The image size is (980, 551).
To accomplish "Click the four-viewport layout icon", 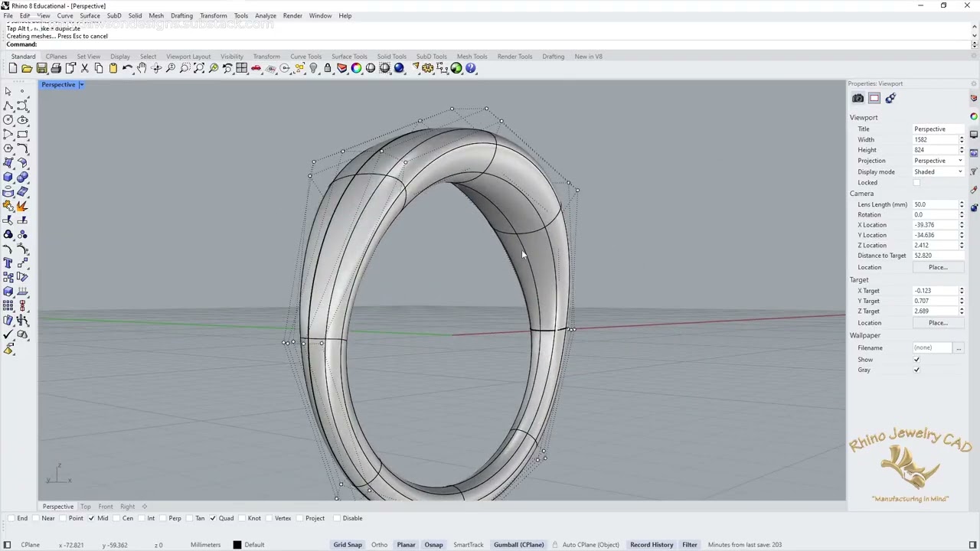I will point(242,68).
